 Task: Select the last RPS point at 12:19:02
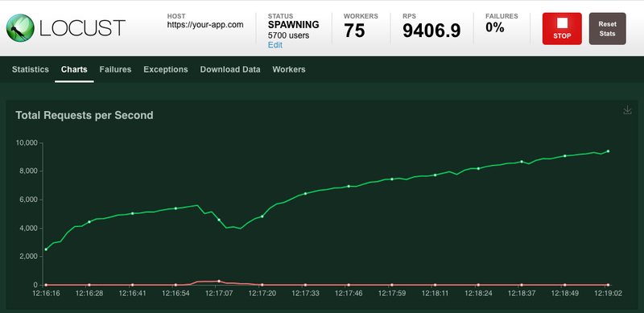pos(608,151)
